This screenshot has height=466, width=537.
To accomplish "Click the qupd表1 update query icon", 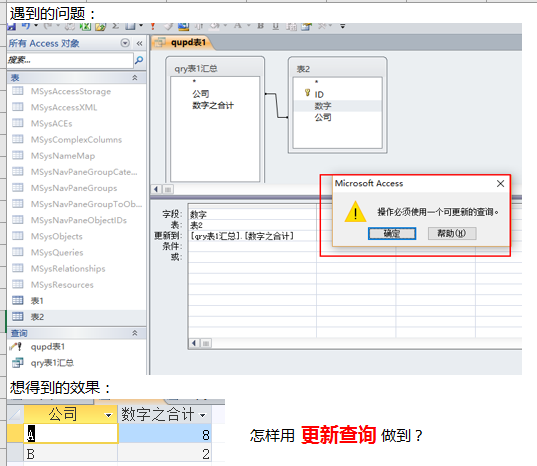I will click(x=16, y=347).
